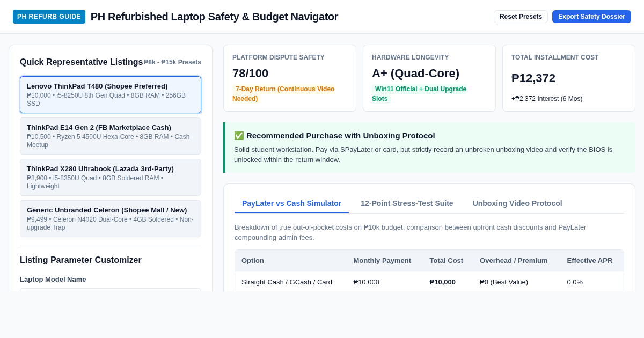Screen dimensions: 644x338
Task: Open the Unboxing Video Protocol tab
Action: pyautogui.click(x=517, y=203)
